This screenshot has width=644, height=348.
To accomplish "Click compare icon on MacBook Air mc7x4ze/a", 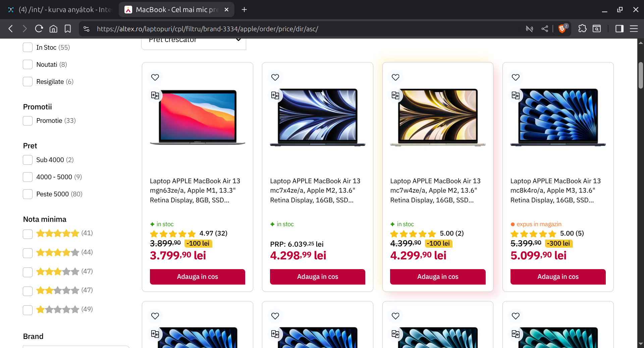I will [x=275, y=96].
